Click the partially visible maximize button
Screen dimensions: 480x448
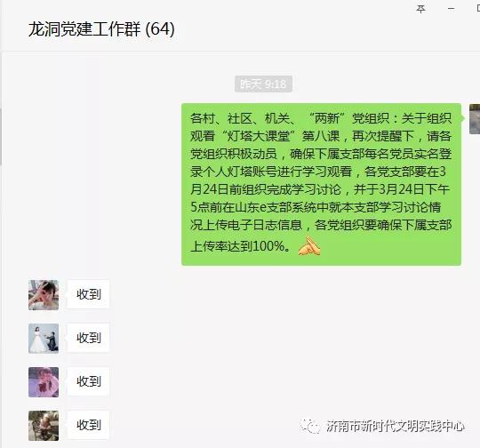478,9
